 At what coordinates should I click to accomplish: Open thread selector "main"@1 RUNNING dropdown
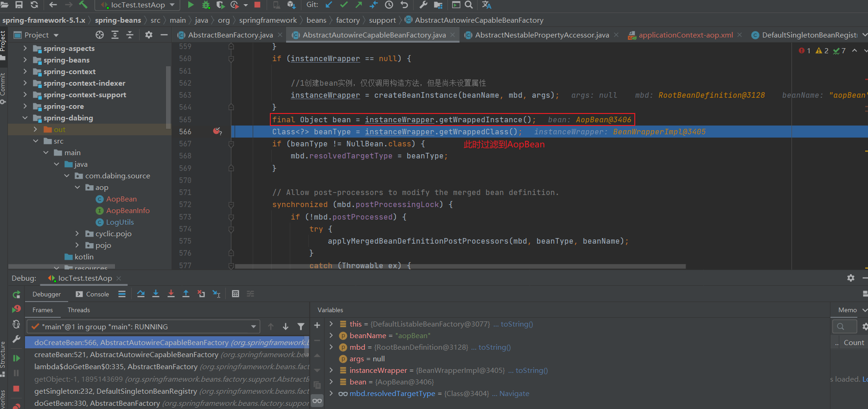143,327
